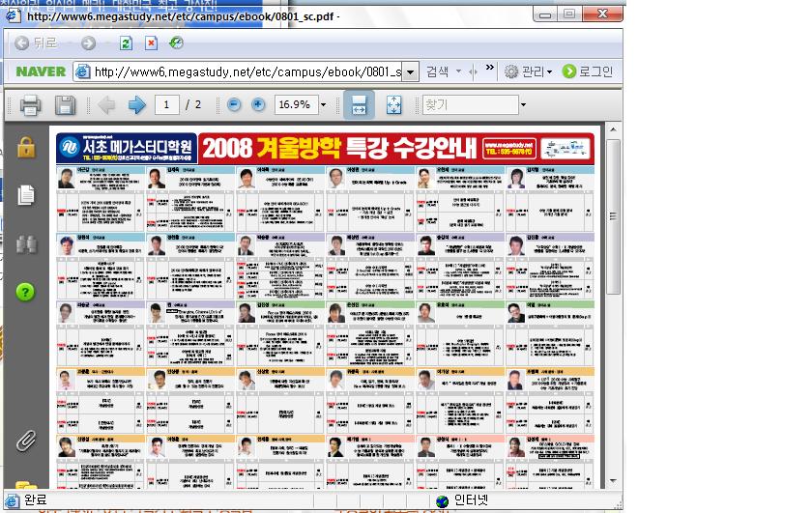Screen dimensions: 812x513
Task: Open the yellow comments panel icon
Action: 26,485
